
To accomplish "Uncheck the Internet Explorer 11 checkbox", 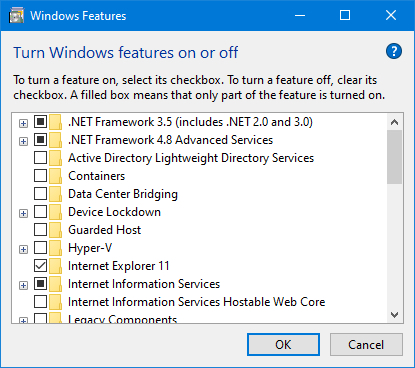I will pyautogui.click(x=40, y=266).
